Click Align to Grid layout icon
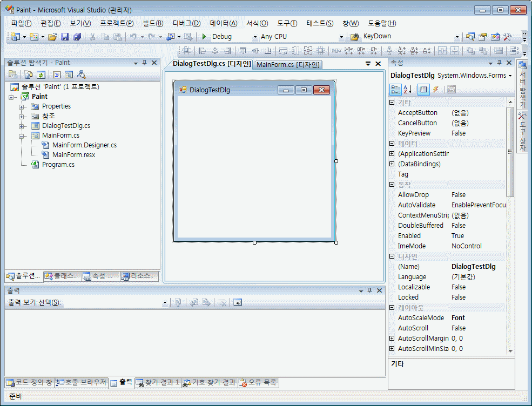The width and height of the screenshot is (532, 406). pyautogui.click(x=186, y=51)
